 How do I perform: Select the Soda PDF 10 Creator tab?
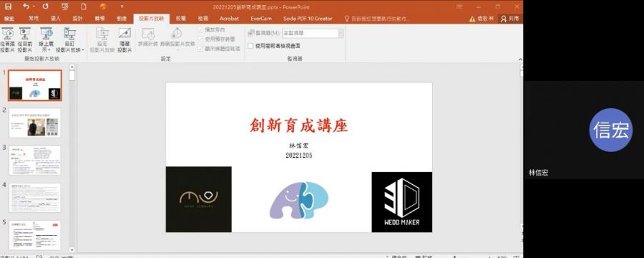pos(308,19)
